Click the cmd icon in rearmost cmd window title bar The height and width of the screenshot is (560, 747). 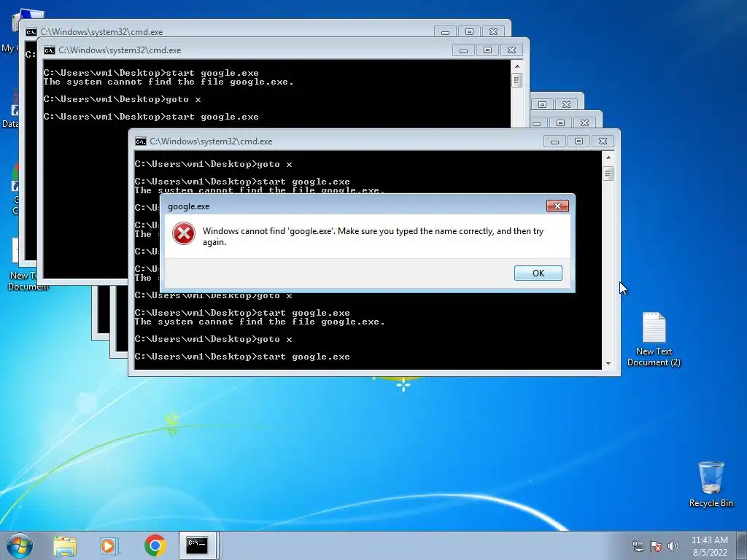tap(31, 32)
